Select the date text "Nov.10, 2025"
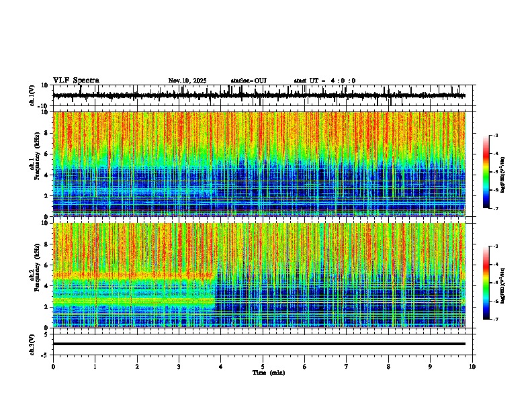 point(187,81)
